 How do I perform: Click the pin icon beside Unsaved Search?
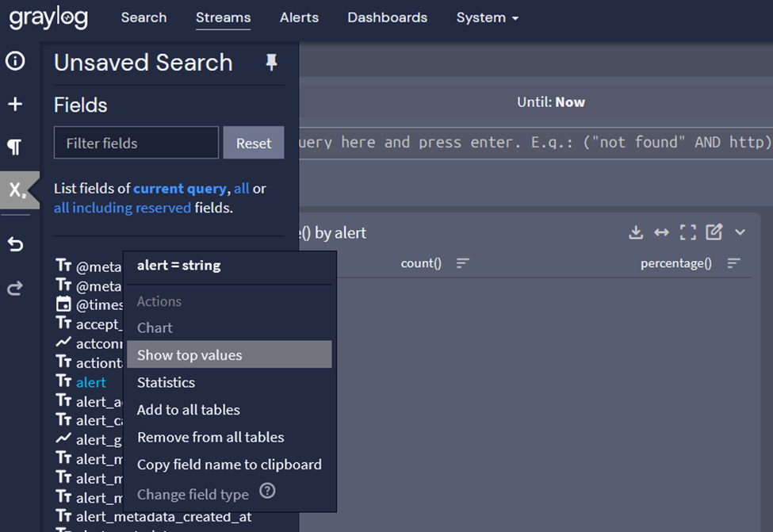(x=272, y=63)
